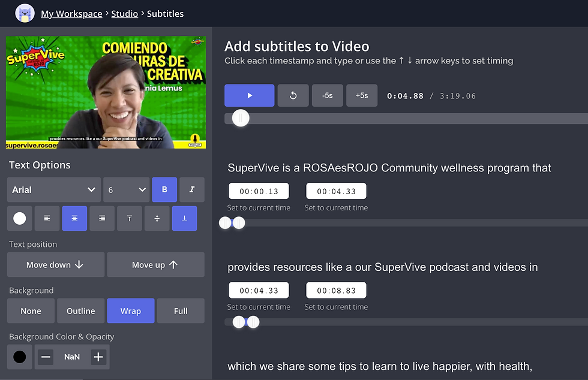Set first subtitle start to current time

tap(259, 207)
